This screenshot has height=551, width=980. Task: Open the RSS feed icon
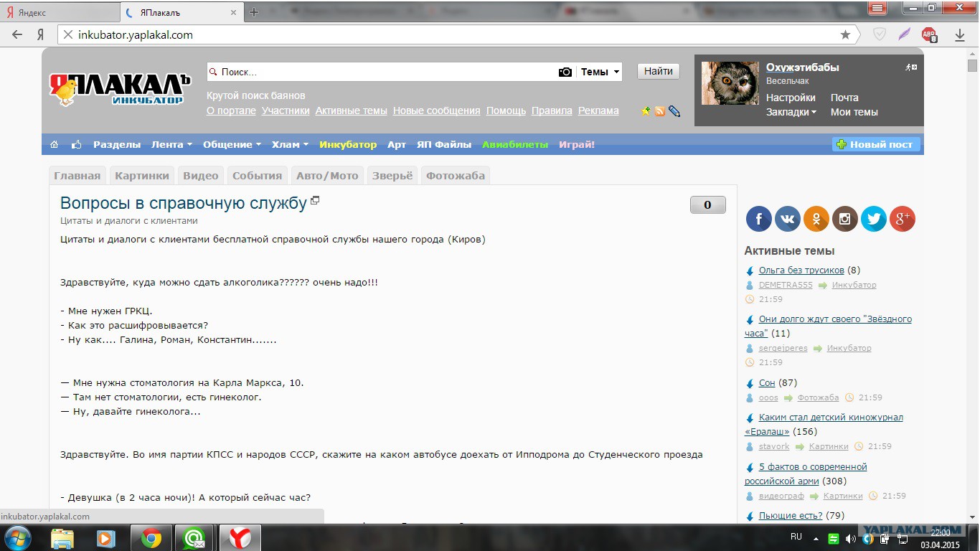[x=660, y=111]
